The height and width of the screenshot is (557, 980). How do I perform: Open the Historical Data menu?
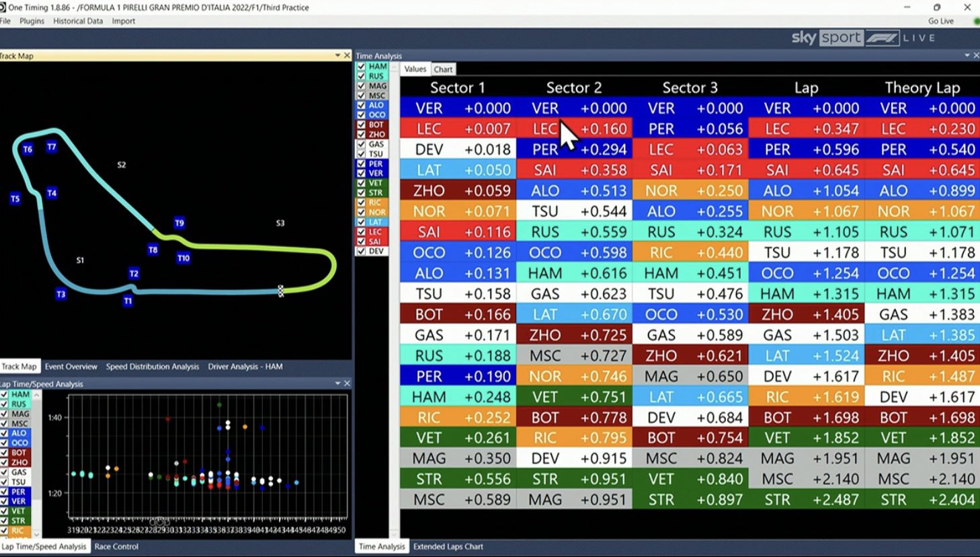pos(78,21)
